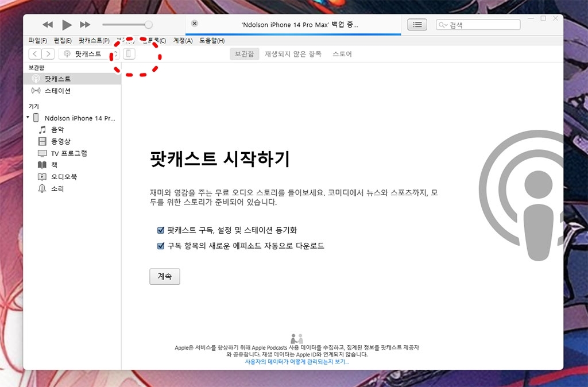This screenshot has height=387, width=588.
Task: Cancel the backup with the X icon
Action: 194,23
